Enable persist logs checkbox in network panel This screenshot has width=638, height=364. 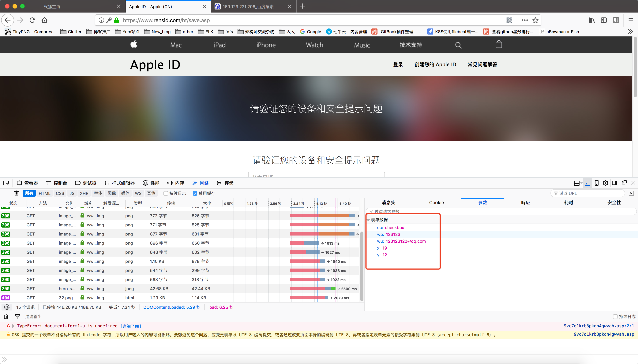coord(166,194)
